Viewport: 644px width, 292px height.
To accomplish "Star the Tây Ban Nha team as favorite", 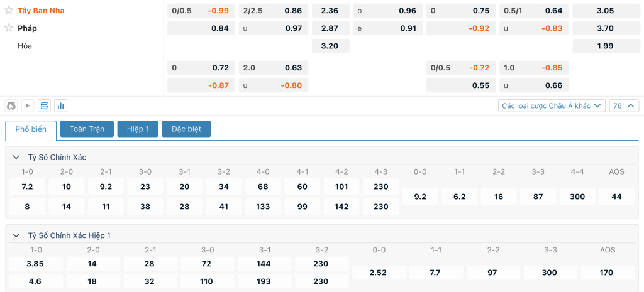I will (9, 10).
